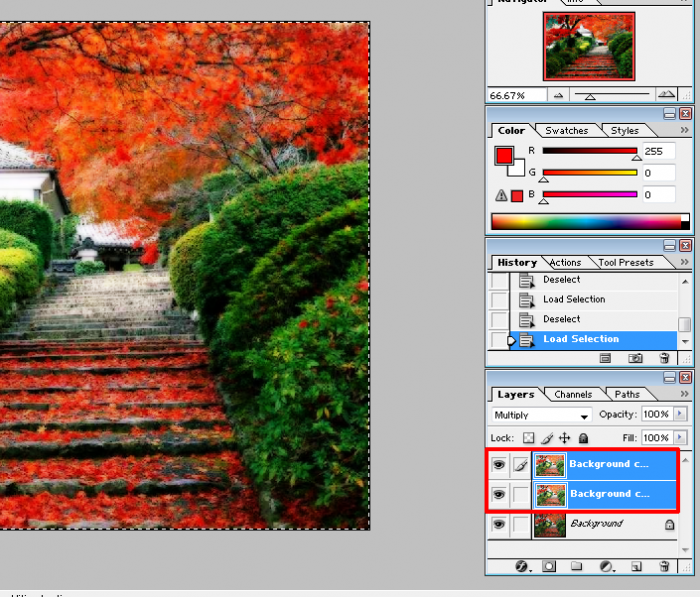Create a new layer set folder
The image size is (700, 597).
coord(577,566)
